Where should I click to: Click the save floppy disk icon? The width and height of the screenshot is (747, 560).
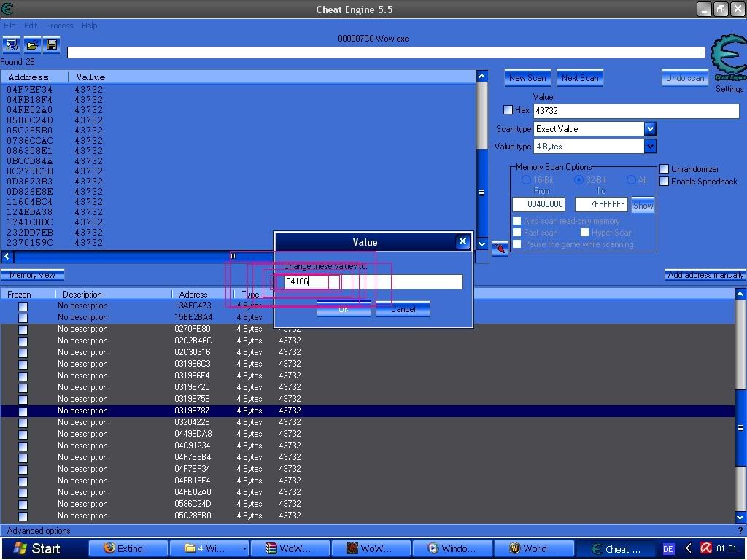52,44
